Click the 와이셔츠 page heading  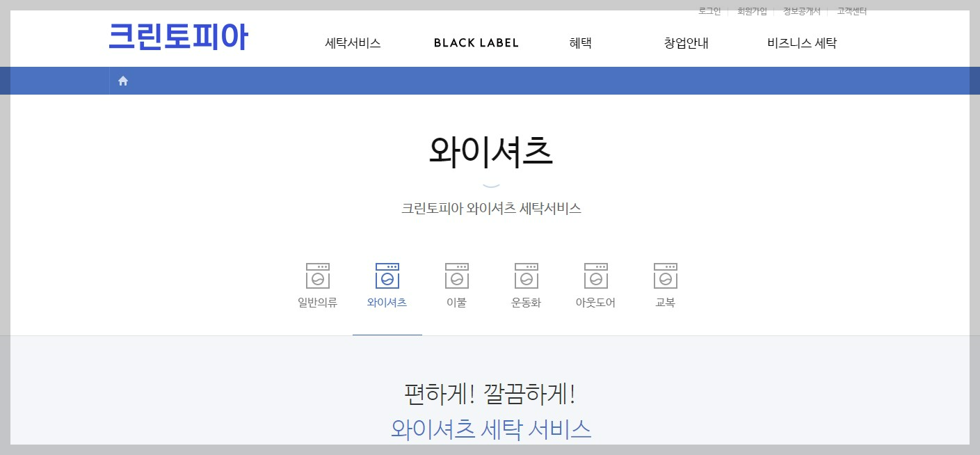pyautogui.click(x=491, y=152)
